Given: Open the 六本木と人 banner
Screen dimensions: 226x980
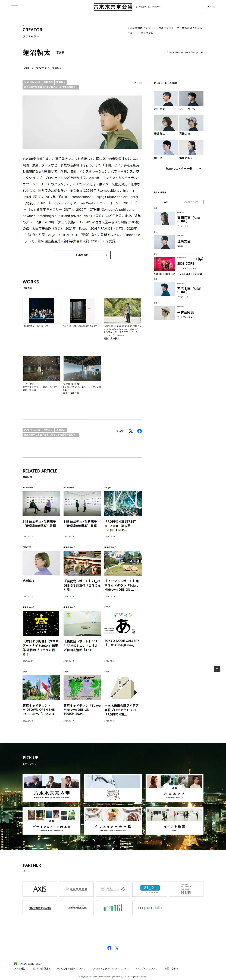Looking at the screenshot, I should click(x=174, y=788).
